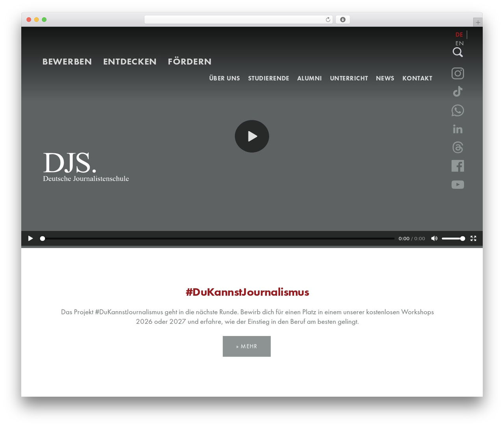Open the browser downloads button
This screenshot has width=504, height=427.
(343, 20)
